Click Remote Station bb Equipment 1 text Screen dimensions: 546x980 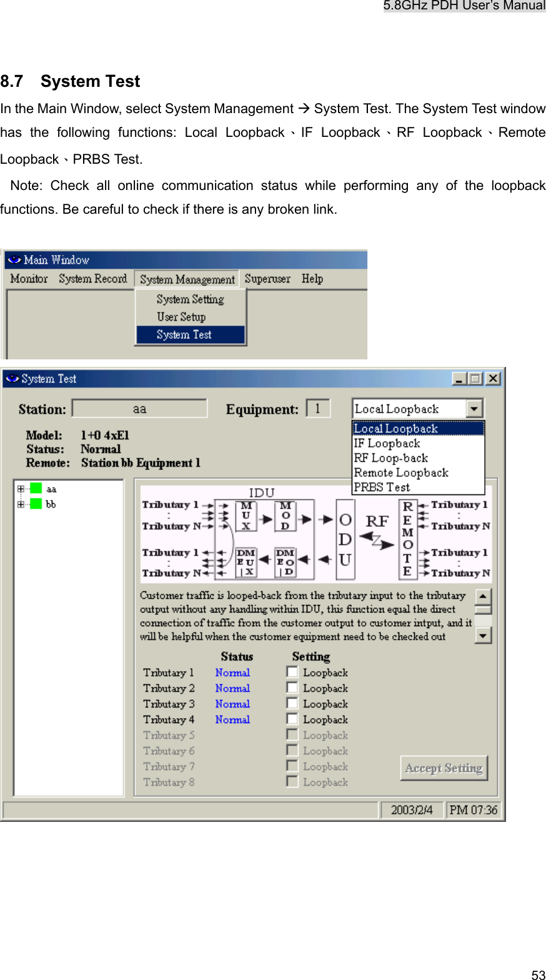(x=141, y=463)
